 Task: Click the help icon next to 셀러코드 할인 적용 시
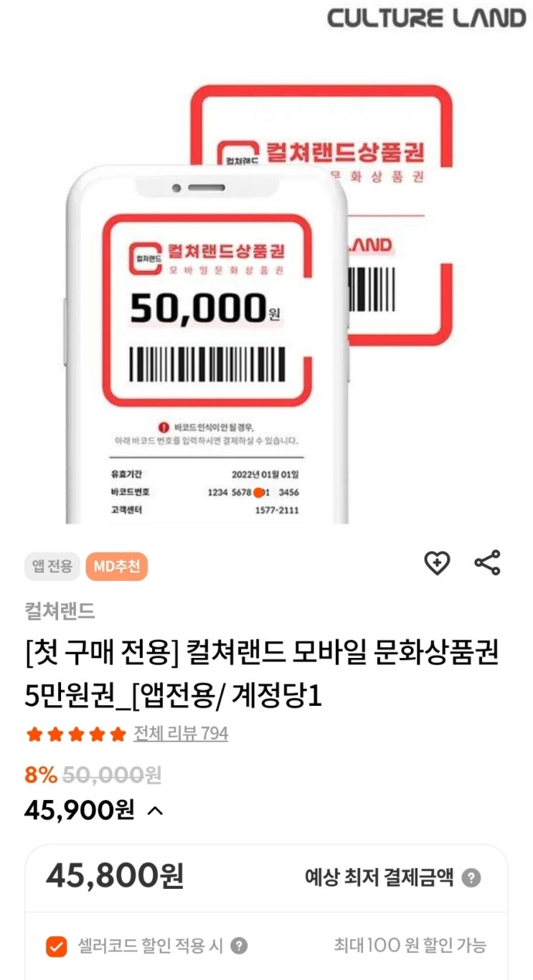239,946
